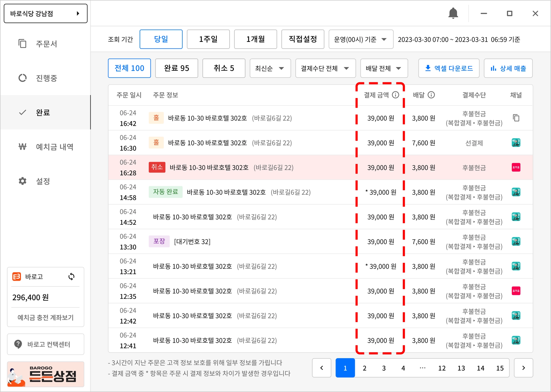Click the red channel icon in the cancelled order row
The width and height of the screenshot is (551, 392).
pyautogui.click(x=516, y=167)
